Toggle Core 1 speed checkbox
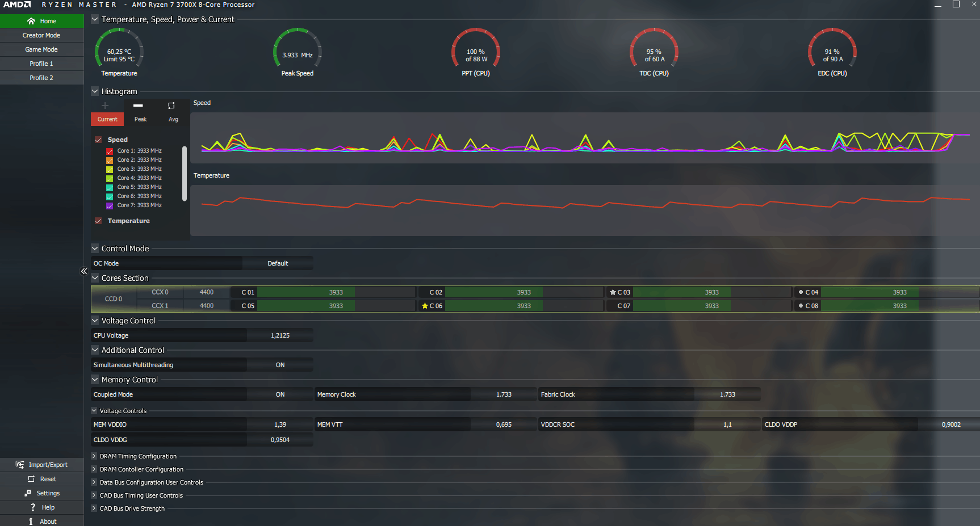Image resolution: width=980 pixels, height=526 pixels. [x=110, y=151]
